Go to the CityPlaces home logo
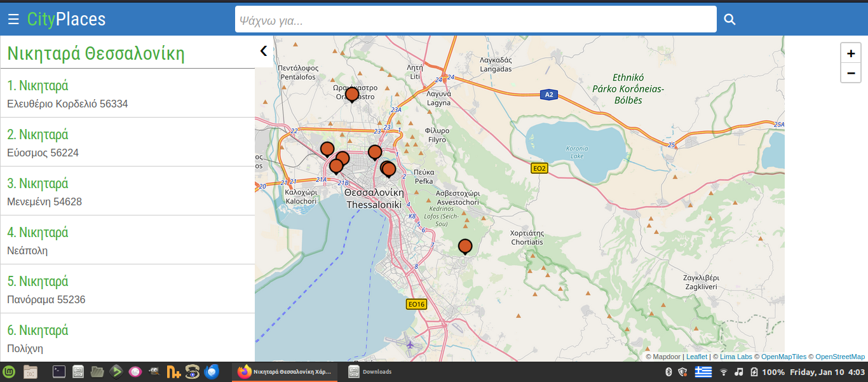The width and height of the screenshot is (868, 382). tap(66, 19)
